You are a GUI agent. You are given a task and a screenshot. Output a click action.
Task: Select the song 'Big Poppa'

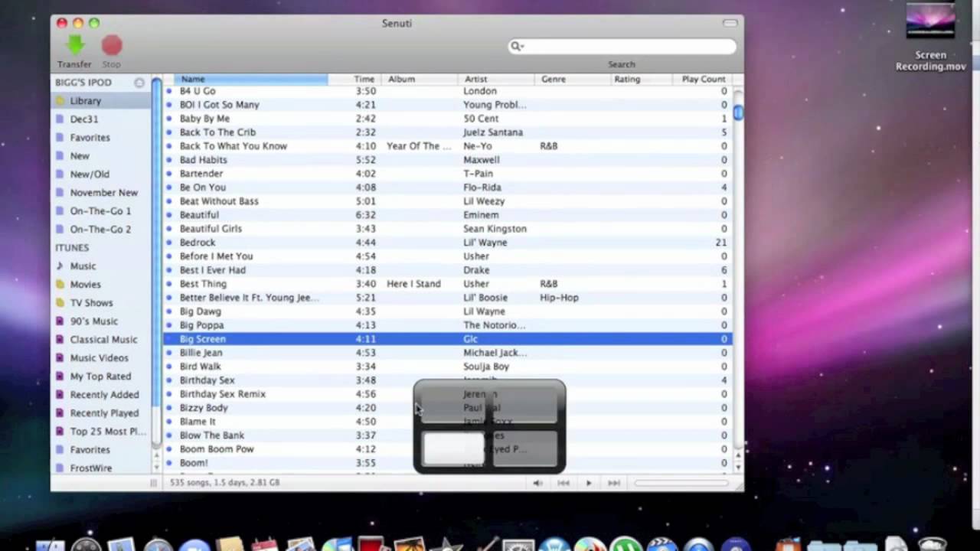click(x=448, y=325)
